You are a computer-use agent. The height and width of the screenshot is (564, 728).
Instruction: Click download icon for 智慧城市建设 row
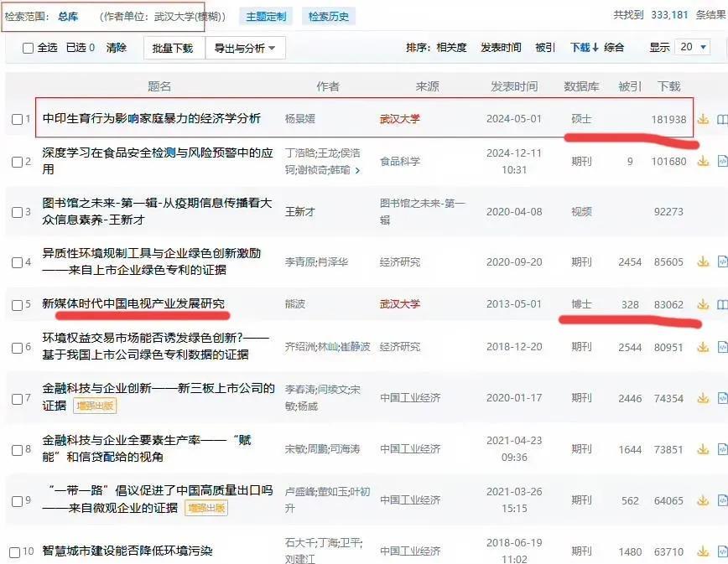(704, 551)
